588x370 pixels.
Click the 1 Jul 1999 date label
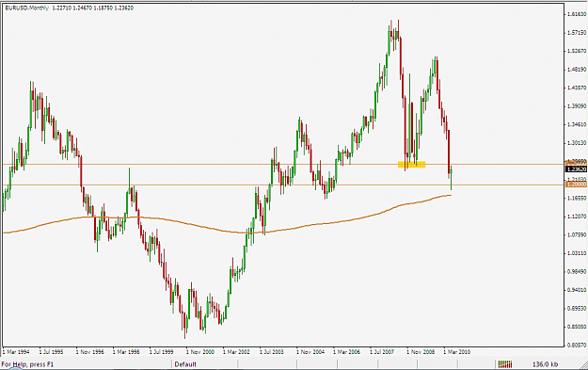pos(162,352)
